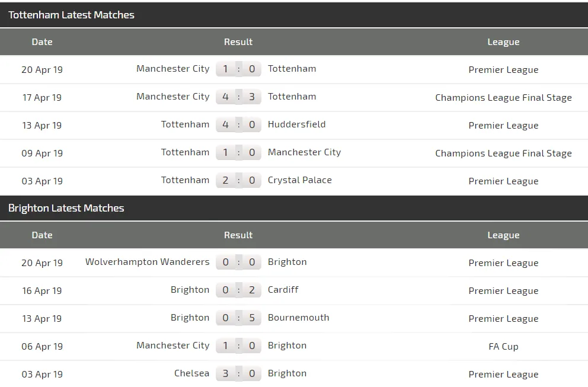Select Result column header in Brighton table
Viewport: 588px width, 387px height.
238,235
